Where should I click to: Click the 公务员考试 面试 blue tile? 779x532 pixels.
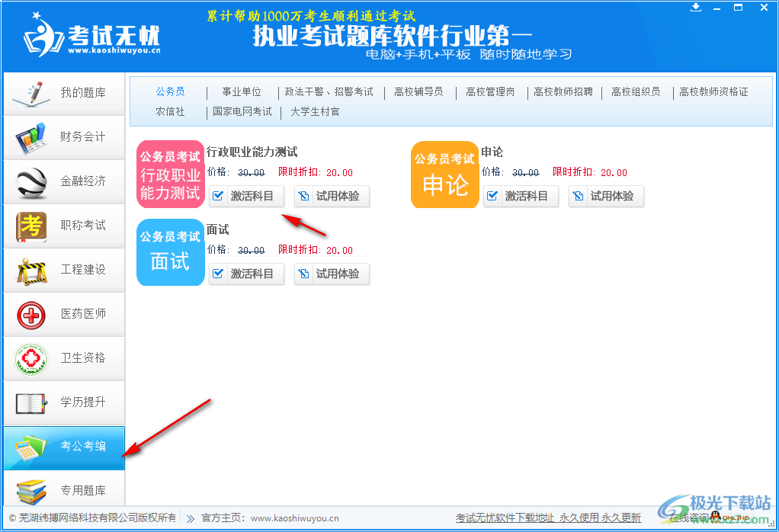click(170, 252)
